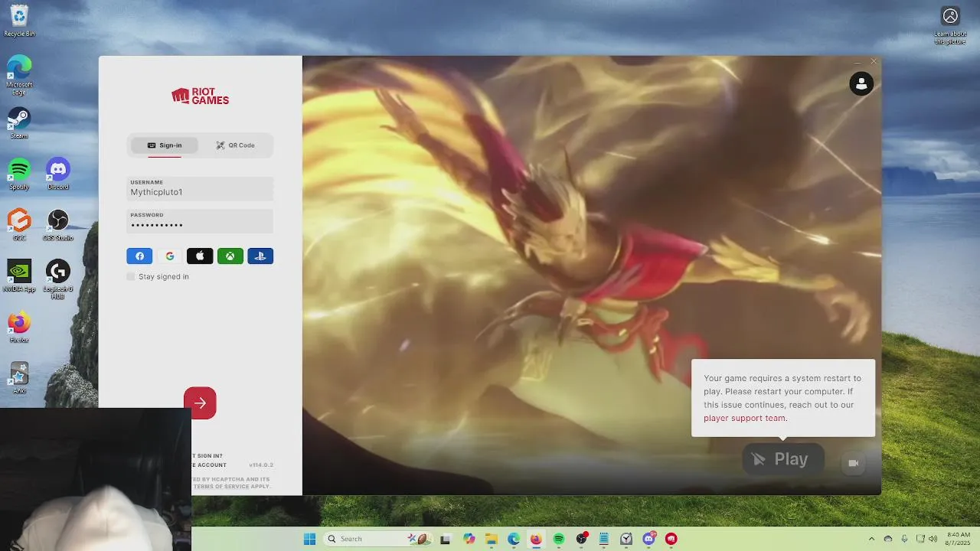The height and width of the screenshot is (551, 980).
Task: Open the GOC desktop shortcut
Action: 19,225
